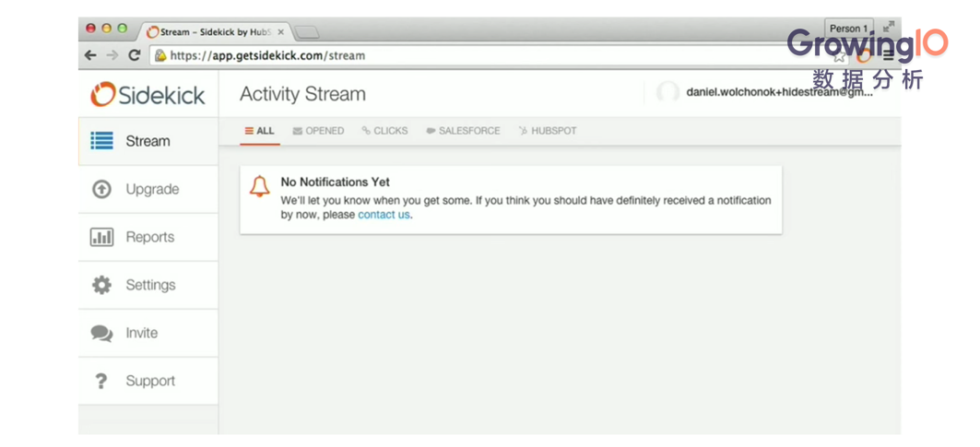Open the account email dropdown
This screenshot has width=980, height=447.
point(779,92)
